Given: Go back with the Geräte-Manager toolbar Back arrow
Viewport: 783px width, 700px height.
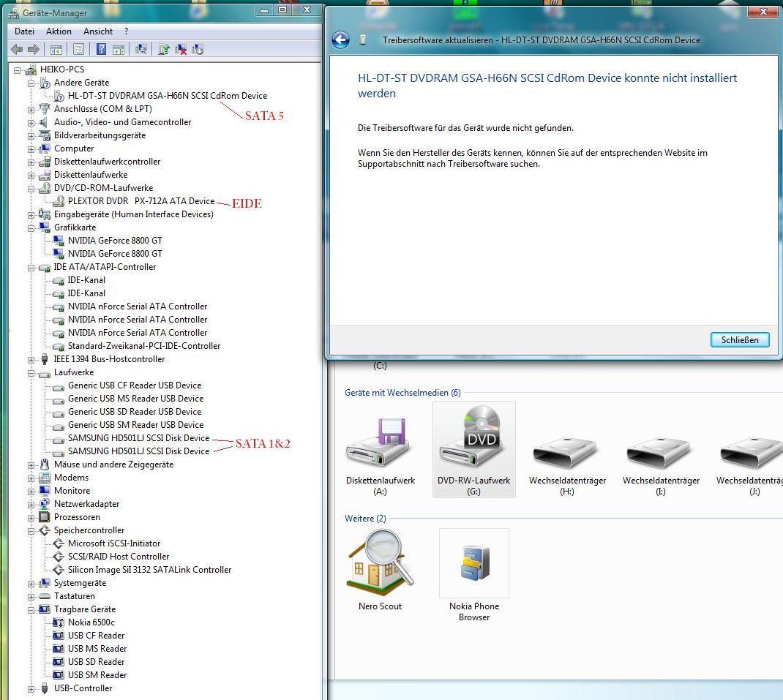Looking at the screenshot, I should pos(17,49).
